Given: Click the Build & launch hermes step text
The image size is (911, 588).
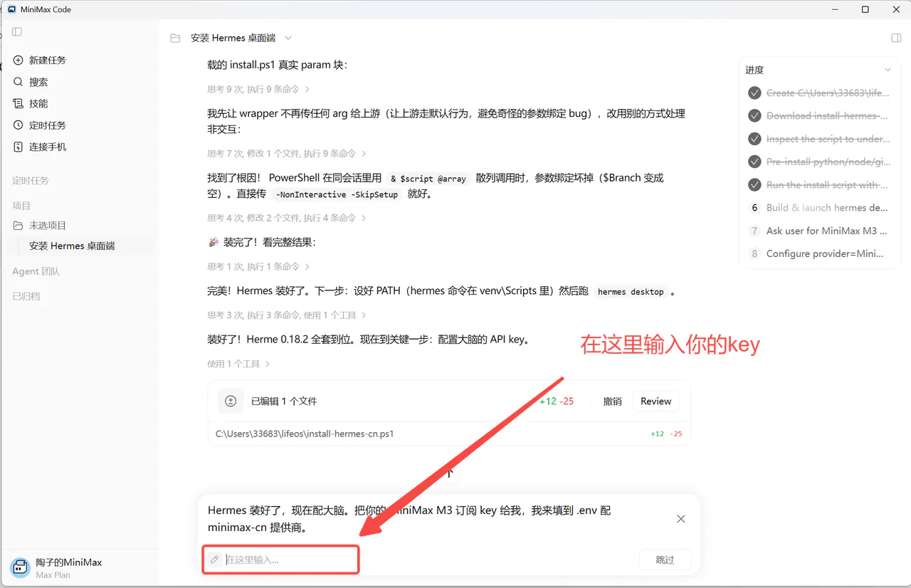Looking at the screenshot, I should [826, 208].
